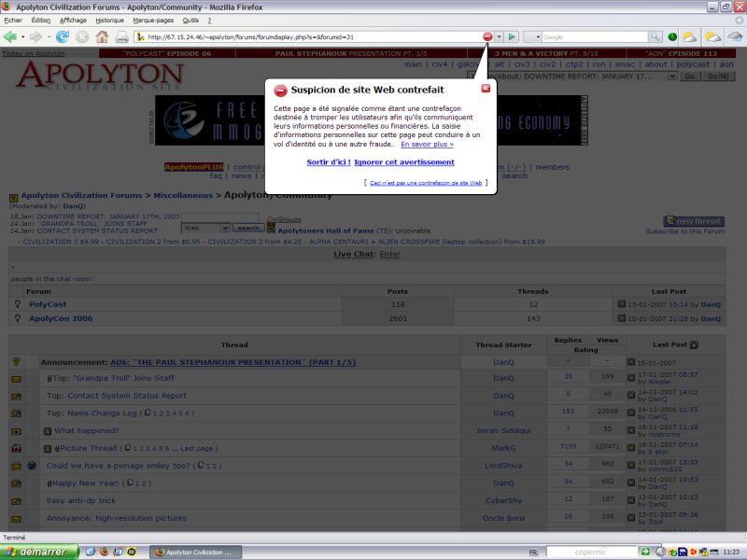Expand the Back button history arrow

(22, 36)
